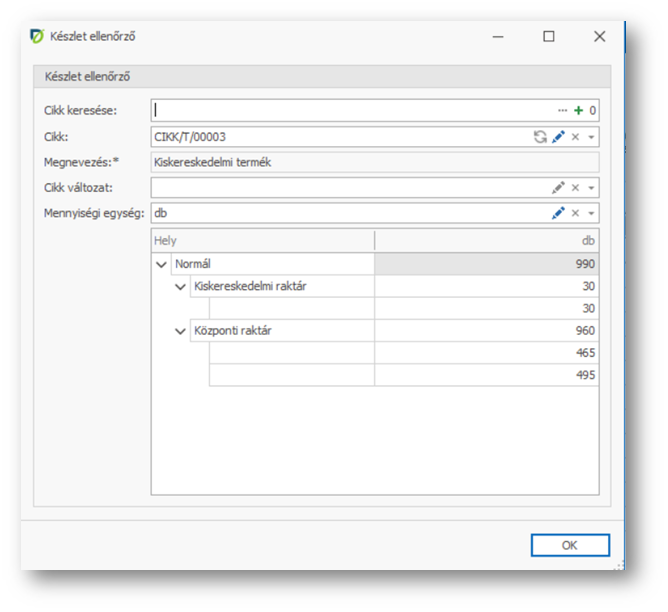The image size is (668, 612).
Task: Click the refresh icon in the Cikk field
Action: (x=540, y=136)
